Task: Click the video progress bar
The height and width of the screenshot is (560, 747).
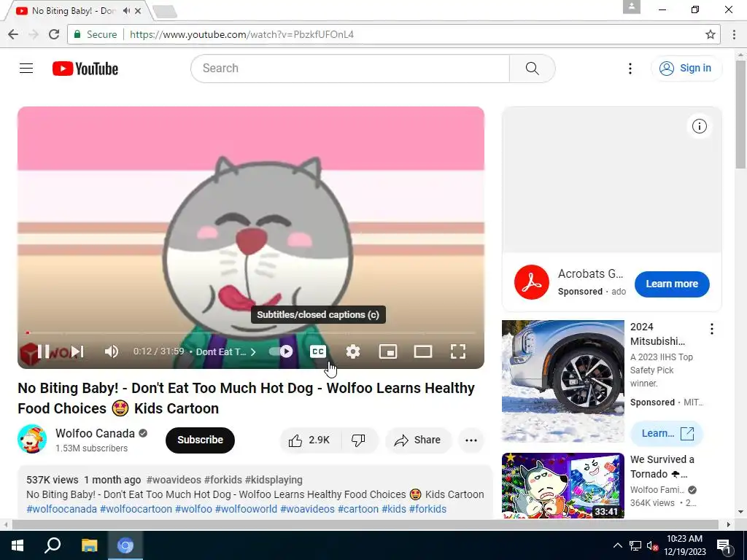Action: click(251, 332)
